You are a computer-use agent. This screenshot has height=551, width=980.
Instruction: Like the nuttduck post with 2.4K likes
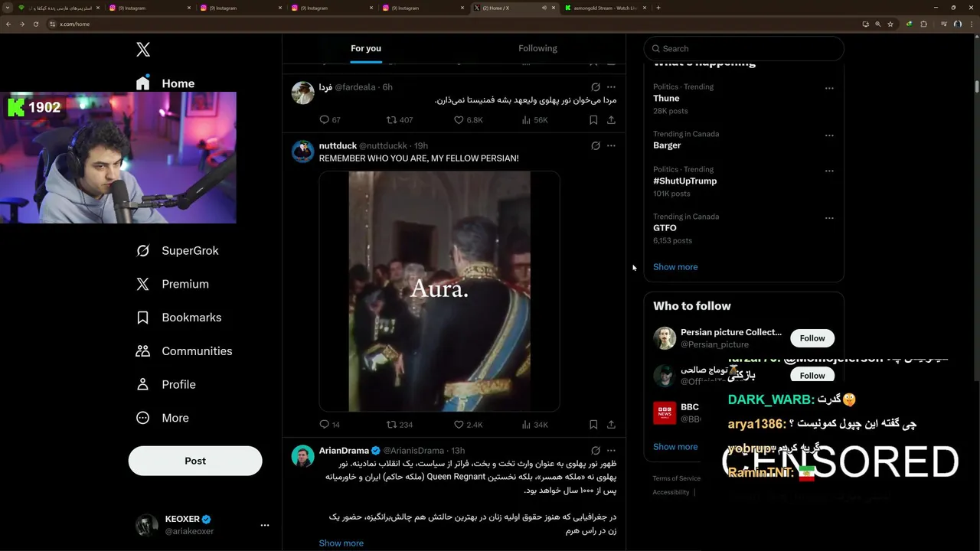point(468,425)
